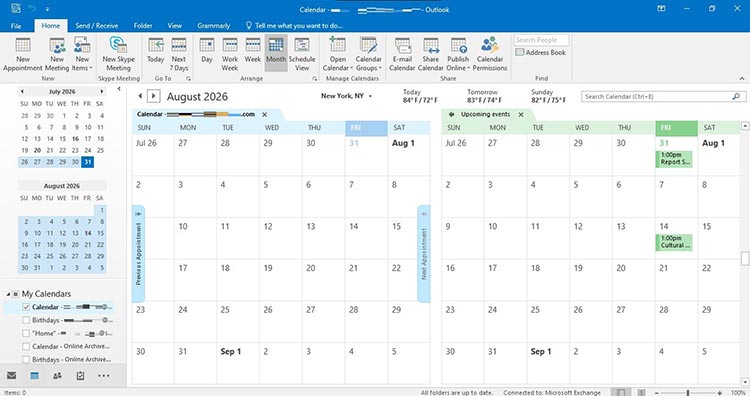The width and height of the screenshot is (750, 396).
Task: Open the View tab
Action: coord(175,26)
